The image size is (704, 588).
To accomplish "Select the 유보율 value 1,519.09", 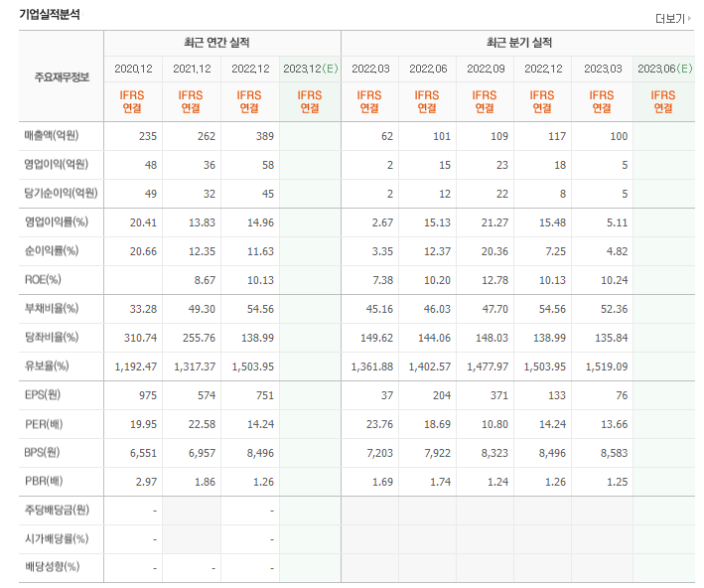I will 607,367.
